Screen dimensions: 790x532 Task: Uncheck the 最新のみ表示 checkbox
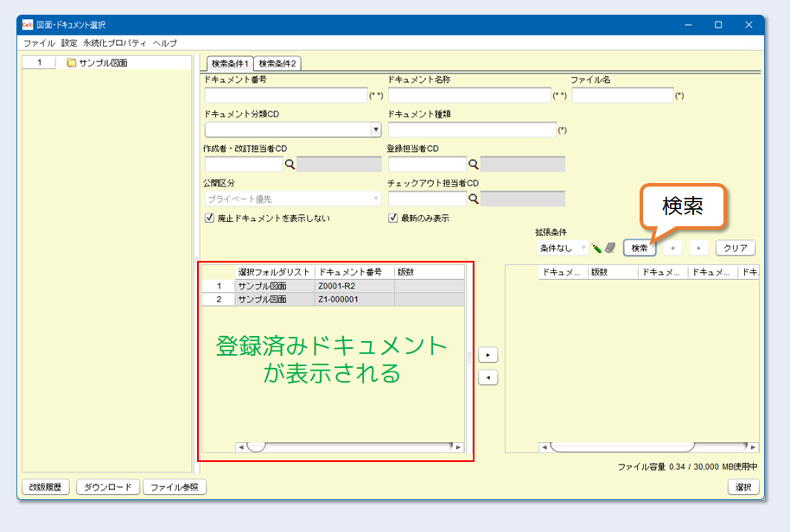pyautogui.click(x=393, y=218)
